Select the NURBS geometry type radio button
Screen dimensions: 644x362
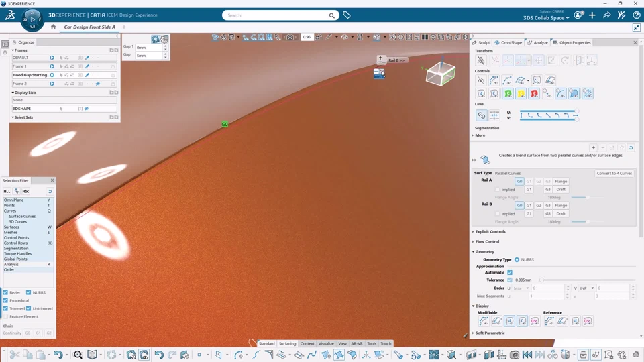pyautogui.click(x=517, y=260)
